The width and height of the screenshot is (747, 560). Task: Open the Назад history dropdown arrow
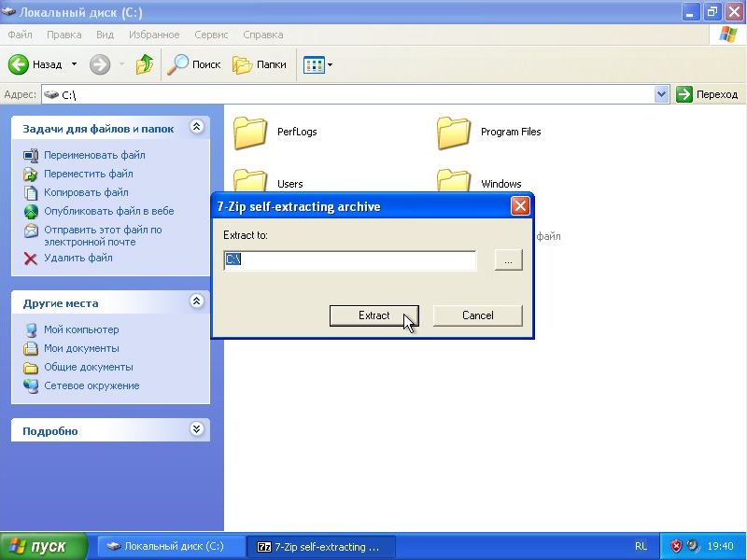tap(75, 64)
